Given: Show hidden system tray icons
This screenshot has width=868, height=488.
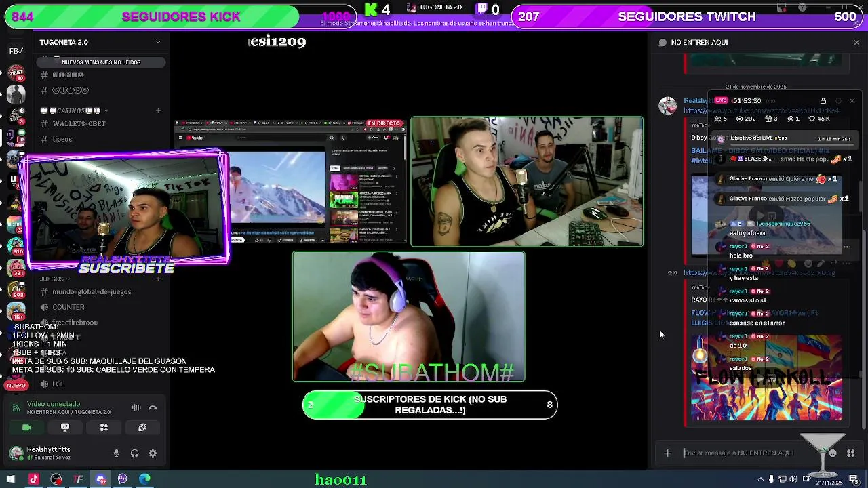Looking at the screenshot, I should (759, 479).
